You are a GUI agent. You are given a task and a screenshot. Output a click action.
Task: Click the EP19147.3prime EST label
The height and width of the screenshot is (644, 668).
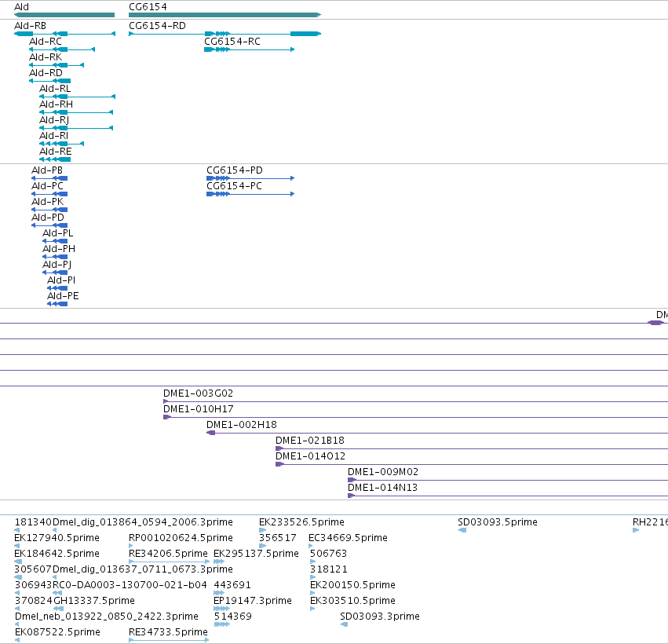pos(252,601)
